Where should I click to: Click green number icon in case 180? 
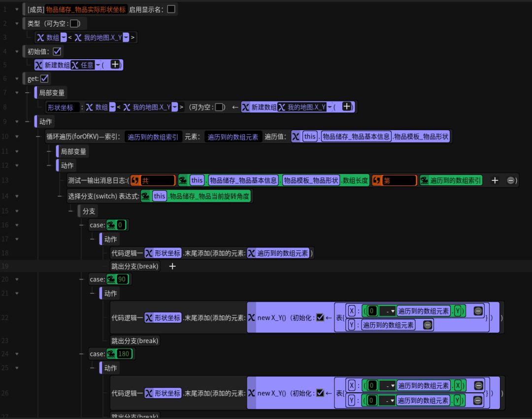(x=111, y=354)
